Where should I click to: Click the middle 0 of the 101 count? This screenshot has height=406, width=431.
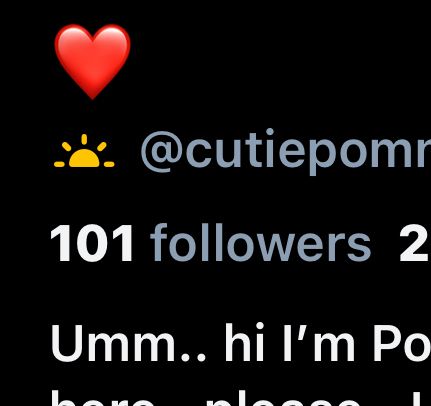92,243
